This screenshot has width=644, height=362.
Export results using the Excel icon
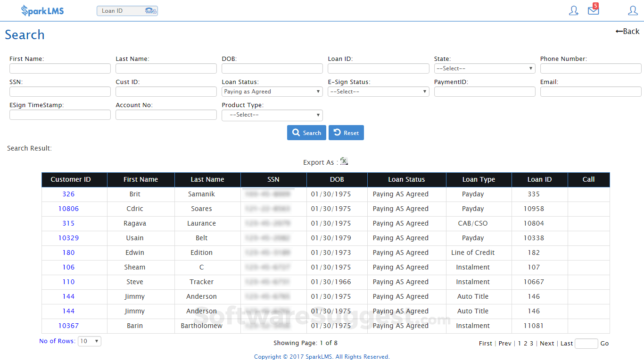pos(344,161)
